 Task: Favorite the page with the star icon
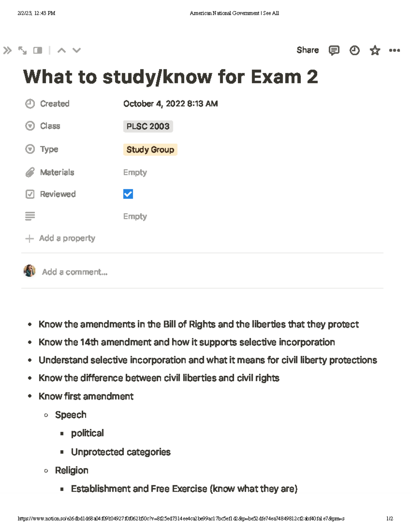[375, 50]
